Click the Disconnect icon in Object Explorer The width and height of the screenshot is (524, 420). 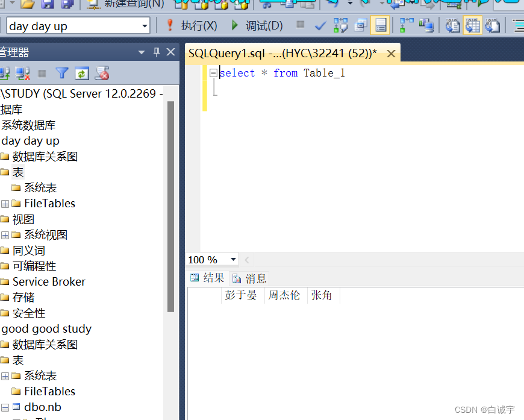pos(23,74)
